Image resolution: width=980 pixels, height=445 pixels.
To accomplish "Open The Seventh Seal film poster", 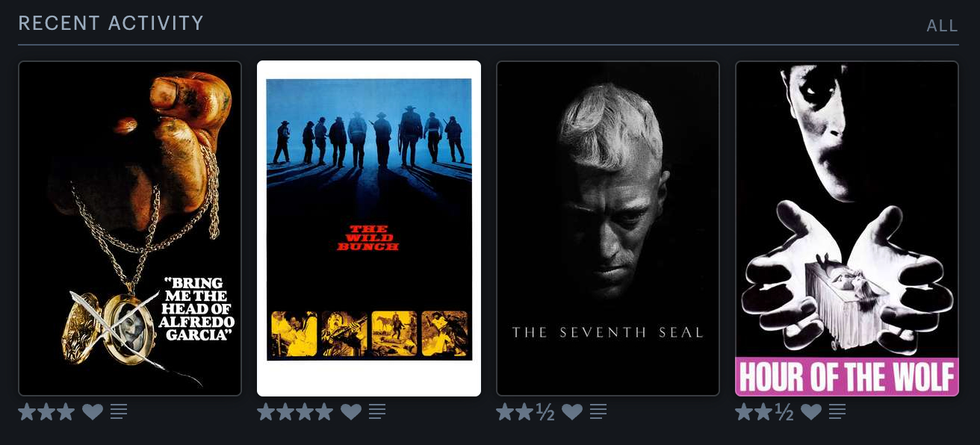I will 608,228.
